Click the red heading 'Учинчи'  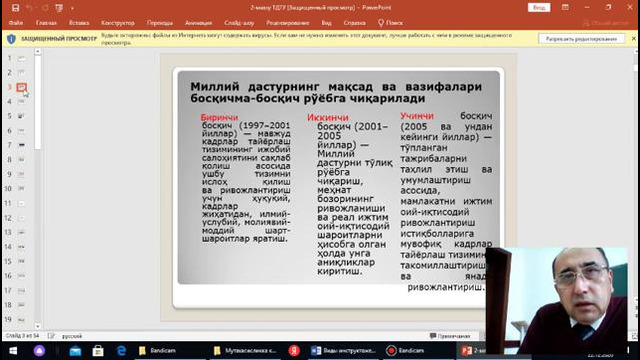[x=417, y=116]
